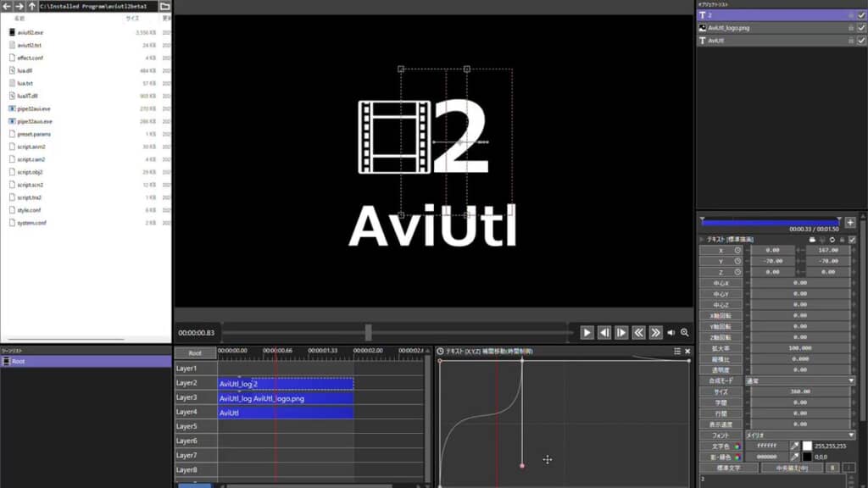The width and height of the screenshot is (868, 488).
Task: Select effect.conf in the file list
Action: [30, 58]
